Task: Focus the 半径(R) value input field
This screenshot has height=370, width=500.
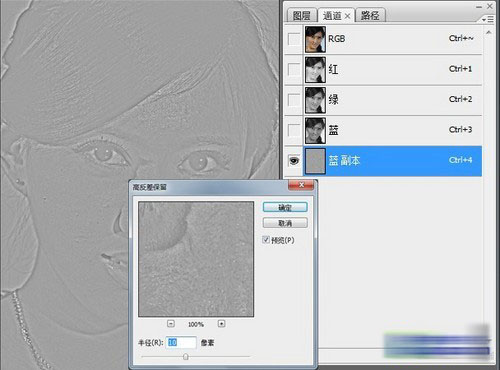Action: click(x=181, y=342)
